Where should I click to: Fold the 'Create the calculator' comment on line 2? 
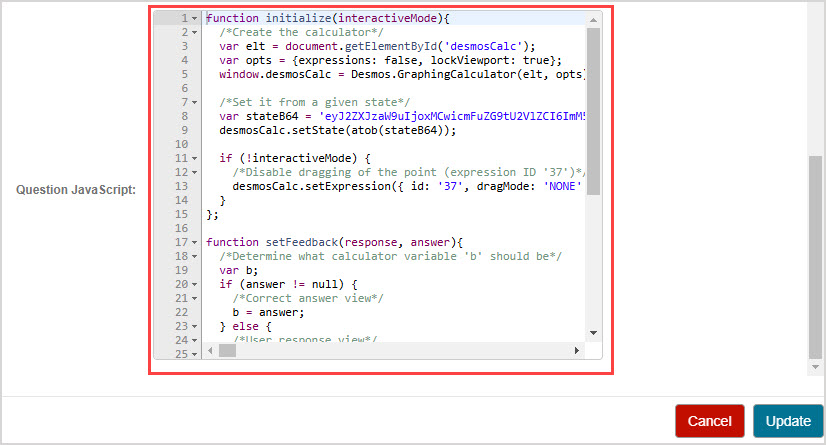pyautogui.click(x=194, y=32)
